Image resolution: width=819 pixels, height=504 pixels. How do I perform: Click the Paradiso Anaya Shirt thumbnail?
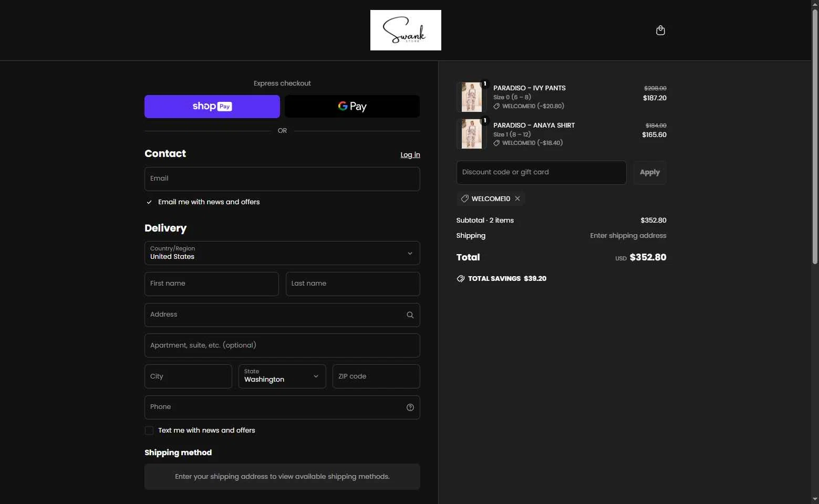(472, 134)
